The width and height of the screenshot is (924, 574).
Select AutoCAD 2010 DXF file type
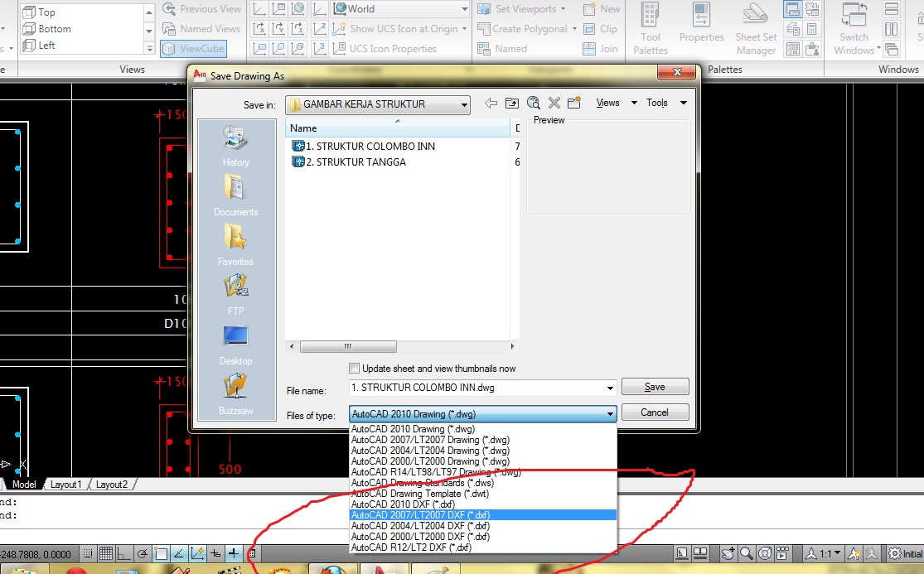(x=482, y=504)
